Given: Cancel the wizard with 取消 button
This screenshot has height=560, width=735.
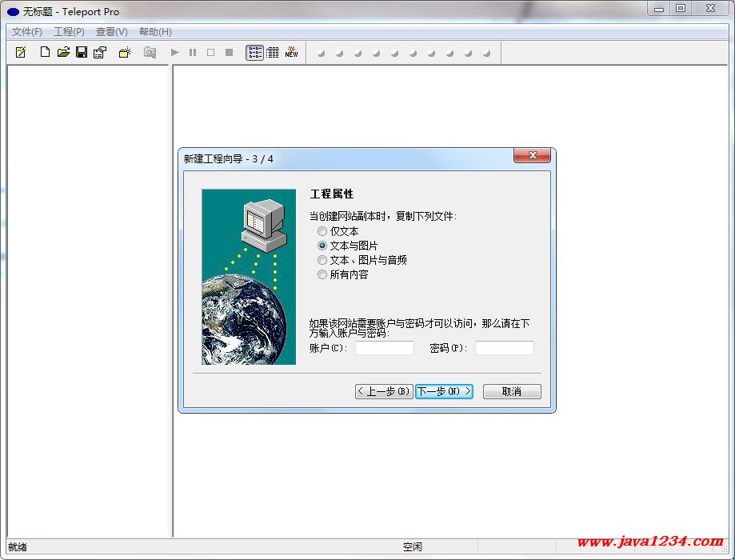Looking at the screenshot, I should [x=512, y=391].
